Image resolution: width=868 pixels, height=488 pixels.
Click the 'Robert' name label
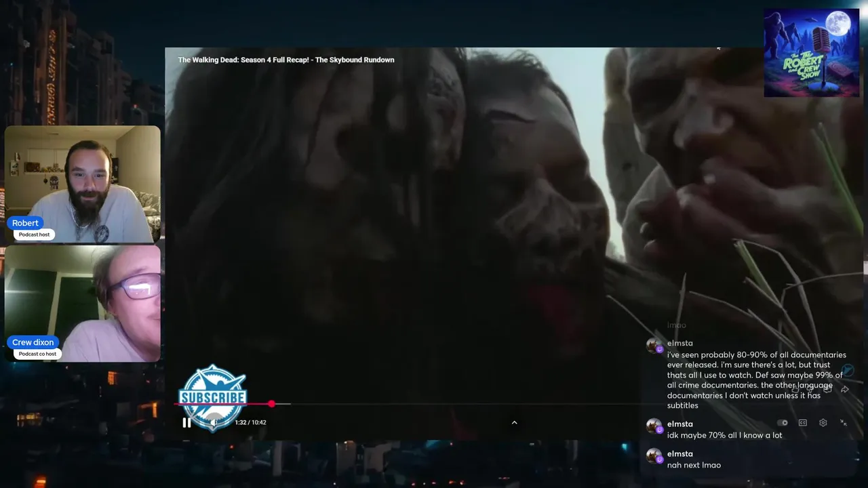pyautogui.click(x=25, y=223)
